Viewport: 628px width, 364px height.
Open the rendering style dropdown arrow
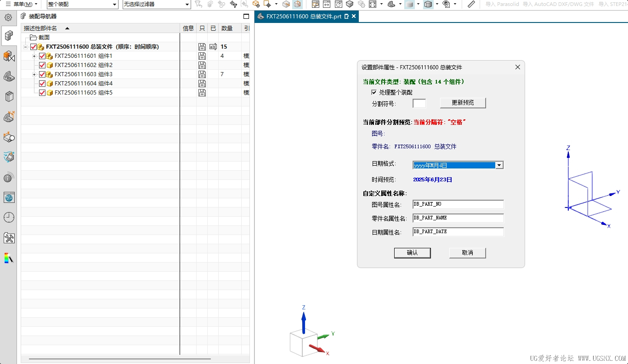point(418,4)
